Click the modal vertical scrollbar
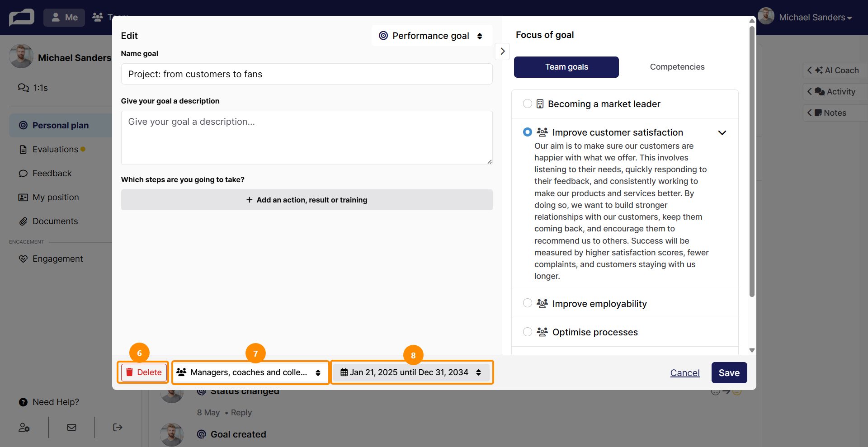Screen dimensions: 868x447 coord(752,161)
